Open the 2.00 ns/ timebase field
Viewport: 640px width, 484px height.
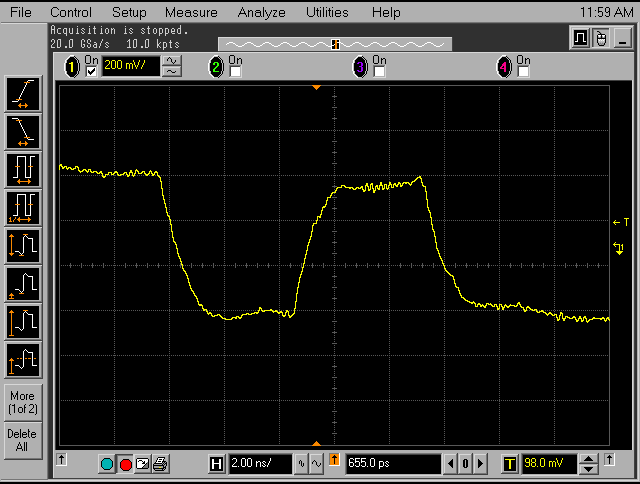tap(259, 464)
